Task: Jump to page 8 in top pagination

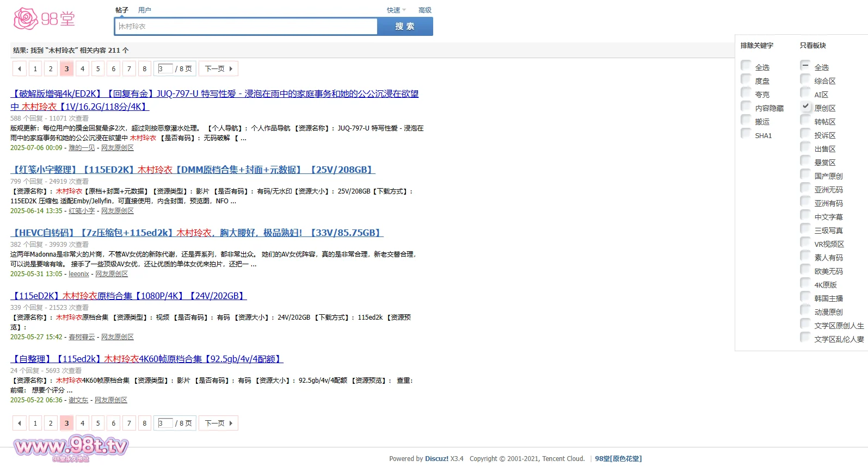Action: [145, 69]
